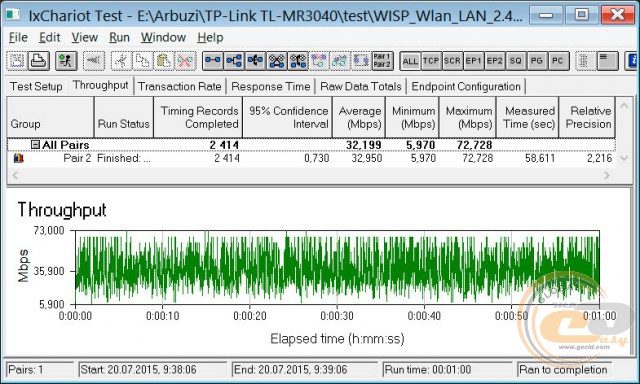640x384 pixels.
Task: Click the horizontal scroll right arrow
Action: [x=607, y=175]
